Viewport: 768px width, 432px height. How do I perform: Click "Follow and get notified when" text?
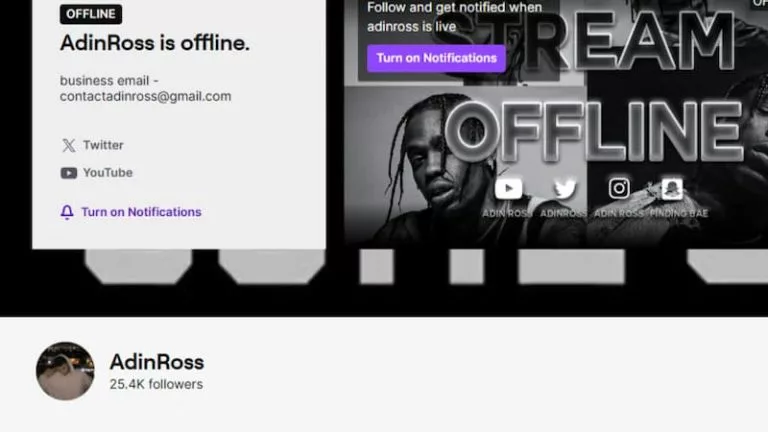coord(455,7)
